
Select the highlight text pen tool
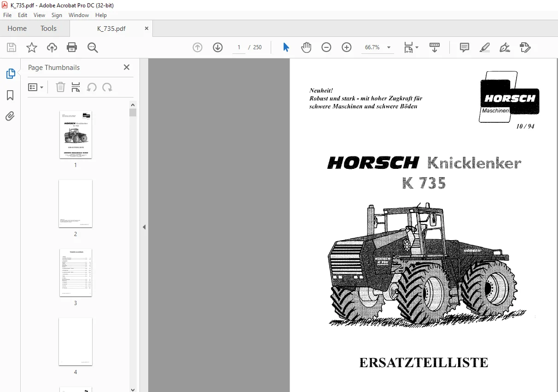(x=485, y=47)
